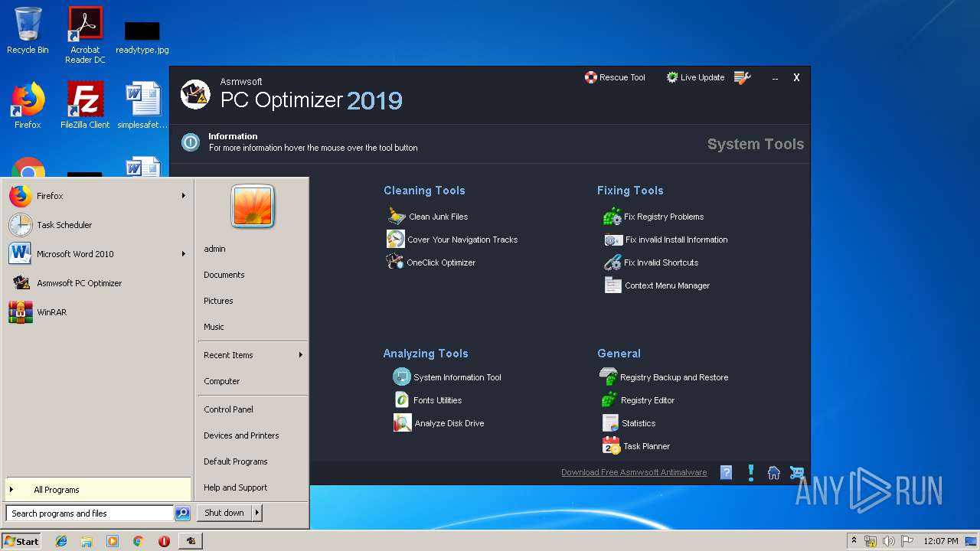
Task: Open Internet Explorer from taskbar
Action: 61,541
